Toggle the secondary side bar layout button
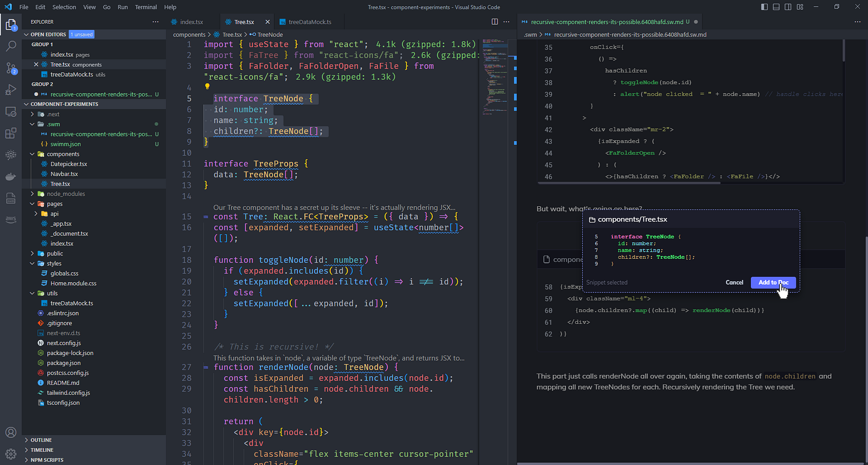The height and width of the screenshot is (465, 868). [788, 7]
